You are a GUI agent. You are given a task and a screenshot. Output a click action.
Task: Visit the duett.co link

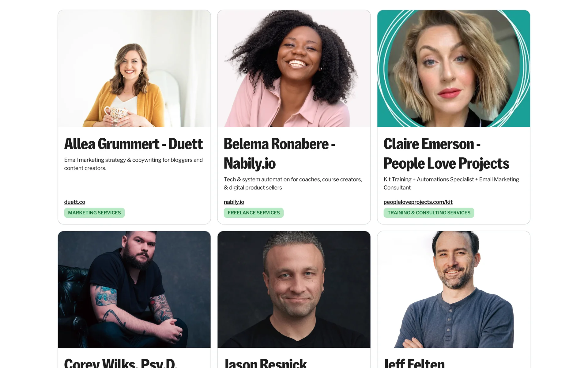tap(75, 202)
